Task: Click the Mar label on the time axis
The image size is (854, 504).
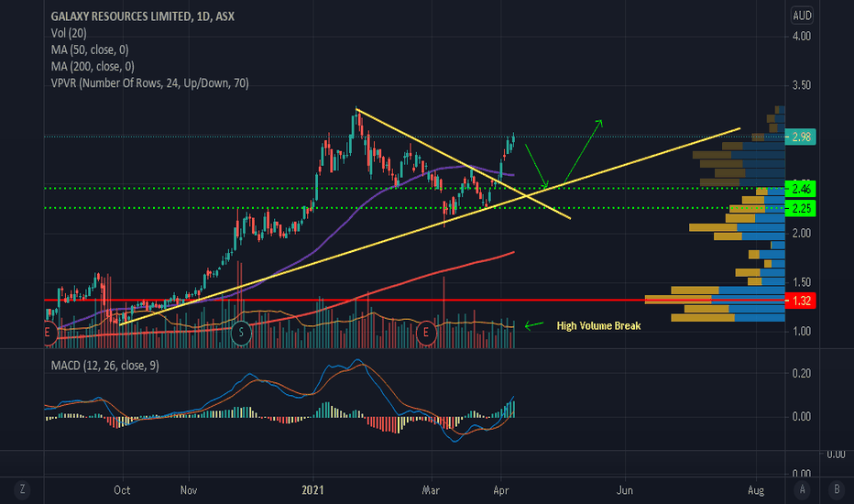Action: (x=431, y=490)
